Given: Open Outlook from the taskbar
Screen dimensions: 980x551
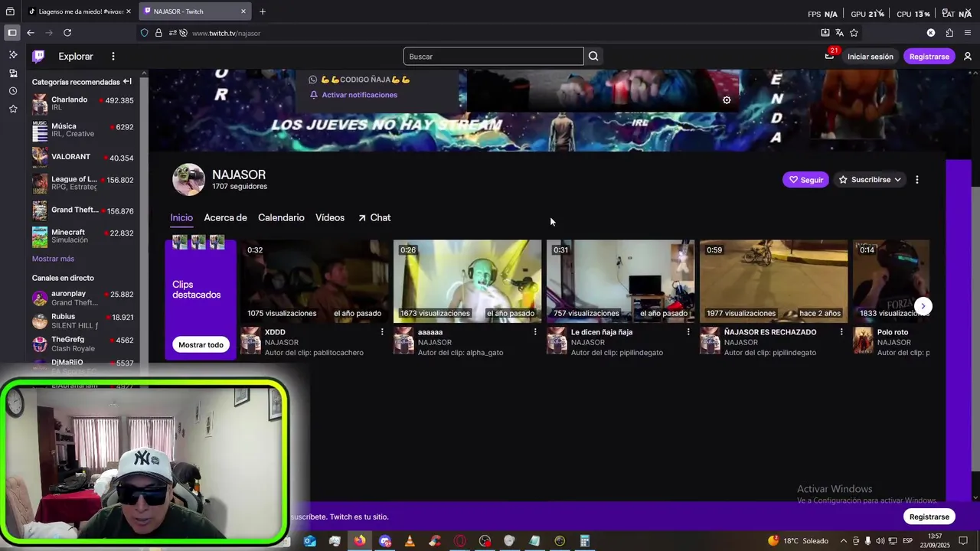Looking at the screenshot, I should click(309, 541).
